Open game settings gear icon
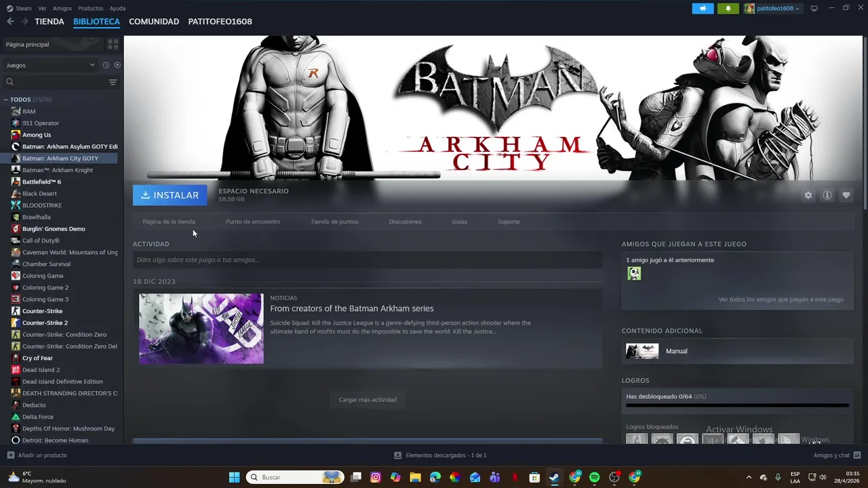This screenshot has width=868, height=488. pyautogui.click(x=808, y=195)
